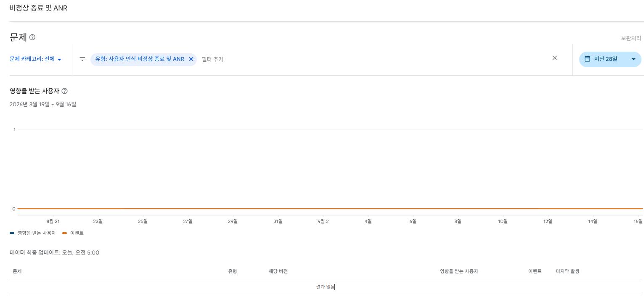This screenshot has width=644, height=302.
Task: Select the 유형: 사용자 인식 비정상 종료 및 ANR chip
Action: [140, 59]
